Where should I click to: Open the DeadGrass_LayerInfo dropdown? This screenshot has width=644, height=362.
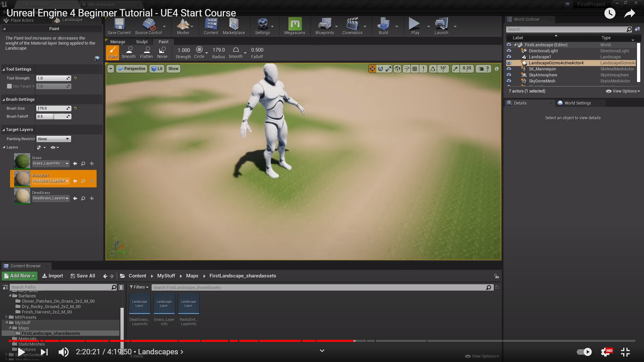pos(51,198)
